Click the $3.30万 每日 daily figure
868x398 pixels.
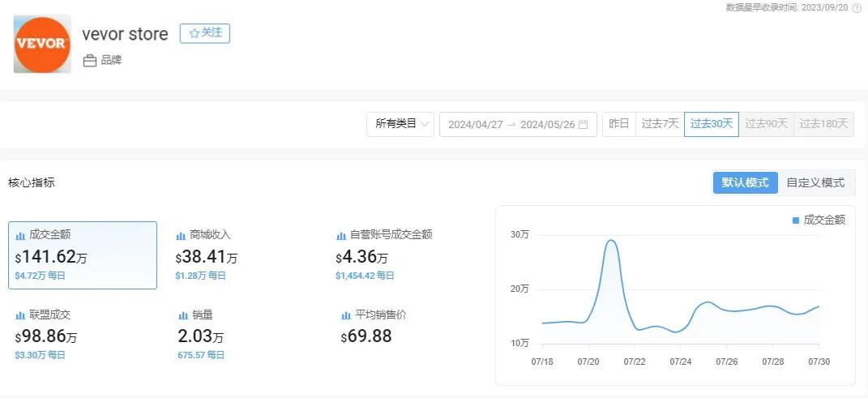(x=41, y=355)
